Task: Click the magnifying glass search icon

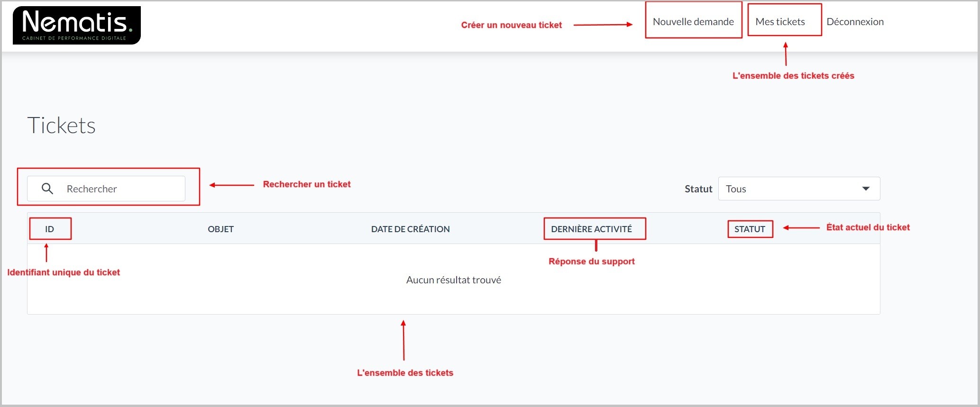Action: [47, 189]
